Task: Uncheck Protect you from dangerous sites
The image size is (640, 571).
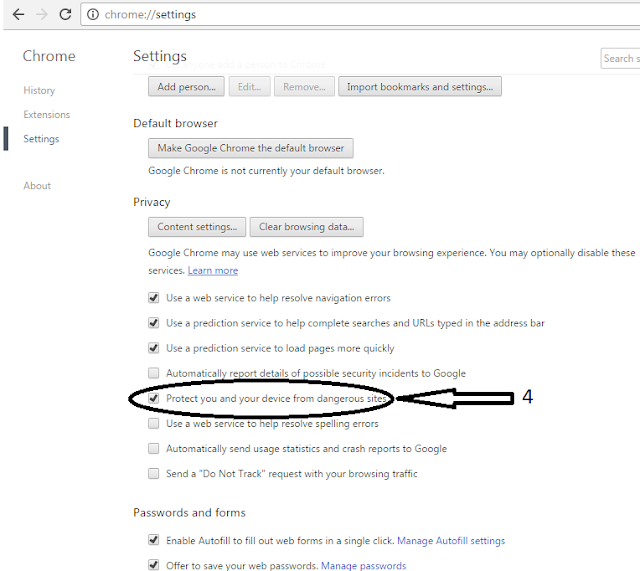Action: (153, 398)
